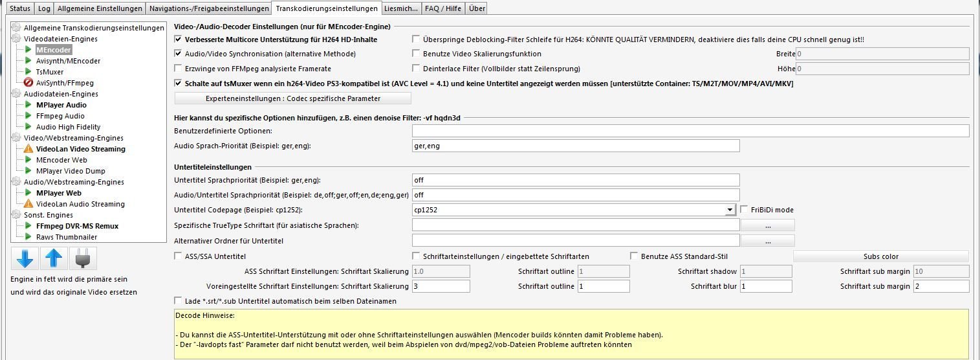This screenshot has height=360, width=980.
Task: Click gear icon beside Sonst. Engines
Action: click(x=17, y=215)
